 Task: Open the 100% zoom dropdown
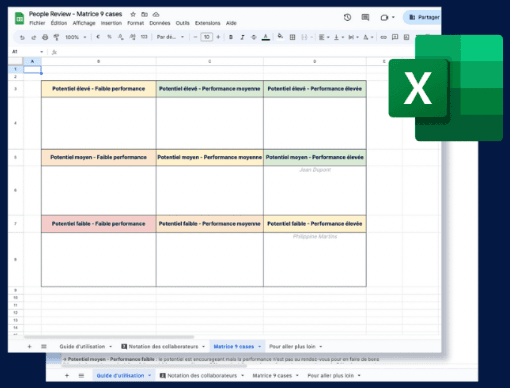tap(75, 37)
